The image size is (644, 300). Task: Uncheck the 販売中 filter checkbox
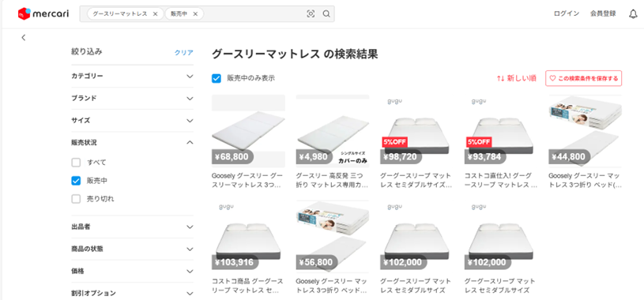[x=76, y=181]
